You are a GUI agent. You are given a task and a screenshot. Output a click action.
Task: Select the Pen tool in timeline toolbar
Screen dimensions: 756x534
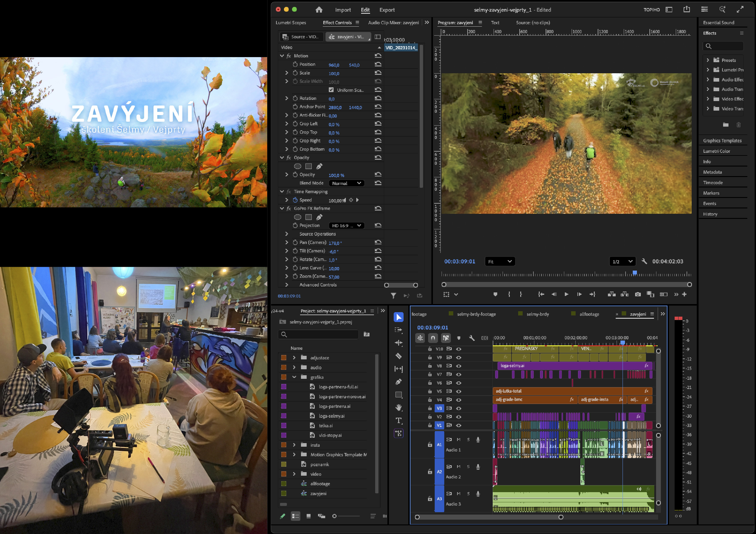[x=398, y=382]
